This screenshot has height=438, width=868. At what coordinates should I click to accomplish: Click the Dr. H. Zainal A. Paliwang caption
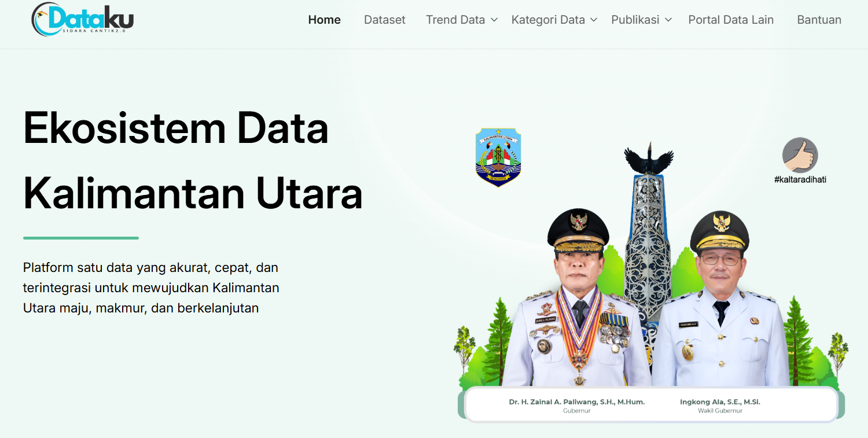coord(576,402)
